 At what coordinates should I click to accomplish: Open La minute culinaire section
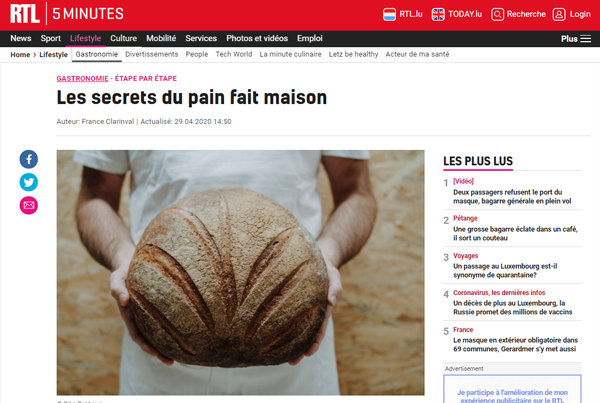point(290,54)
